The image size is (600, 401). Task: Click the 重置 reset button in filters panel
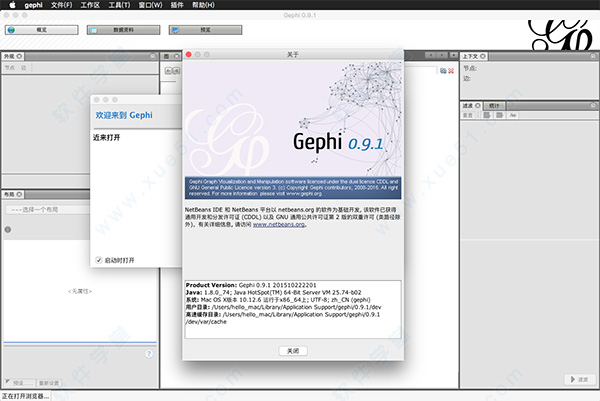pos(468,115)
